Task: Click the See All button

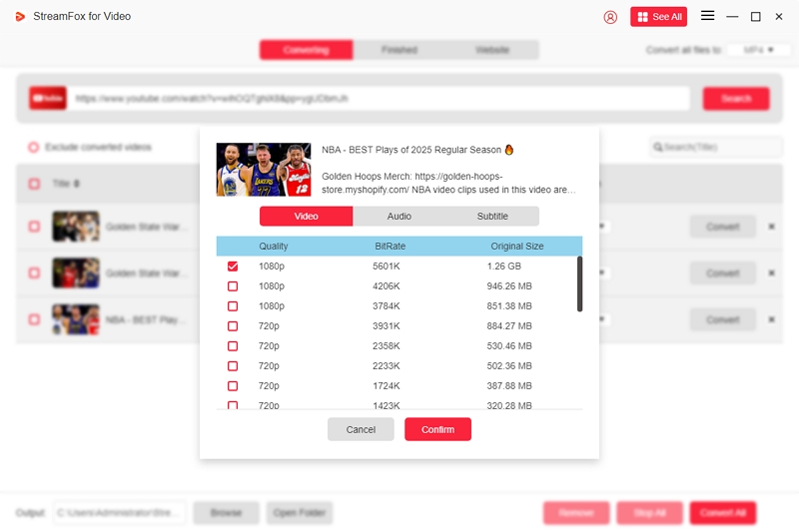Action: [658, 17]
